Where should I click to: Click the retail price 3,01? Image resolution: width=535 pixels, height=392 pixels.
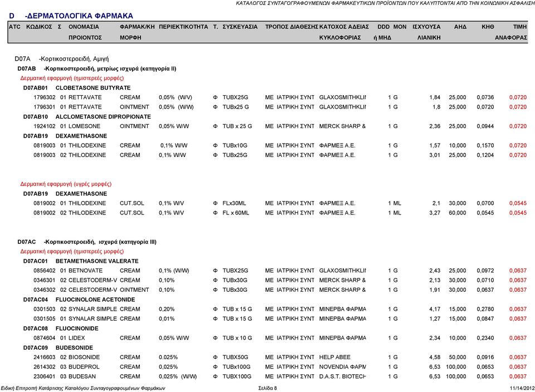[x=435, y=155]
